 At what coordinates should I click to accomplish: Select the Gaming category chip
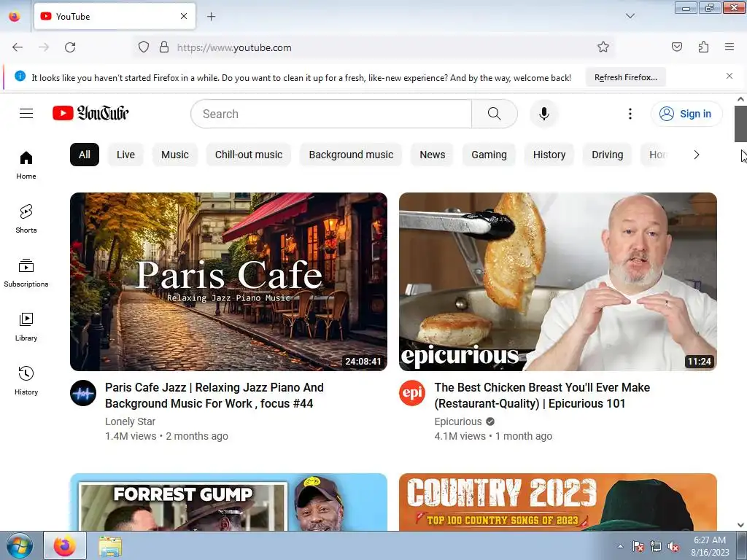coord(489,155)
